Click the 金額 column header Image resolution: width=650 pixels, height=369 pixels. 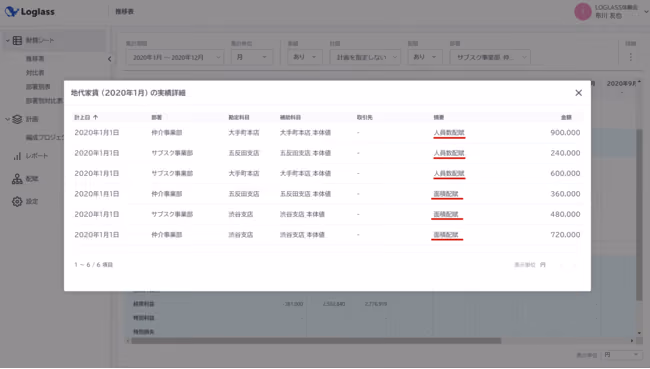tap(566, 117)
